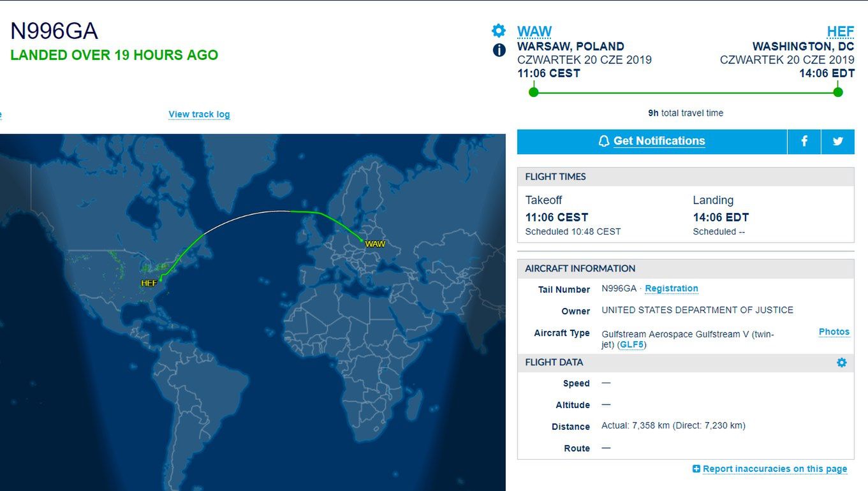Click Report inaccuracies on this page

point(775,469)
